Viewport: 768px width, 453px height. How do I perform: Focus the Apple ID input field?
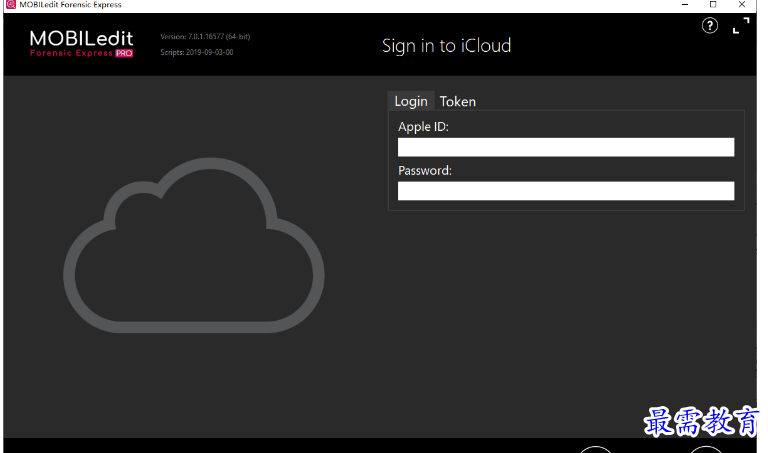[566, 147]
